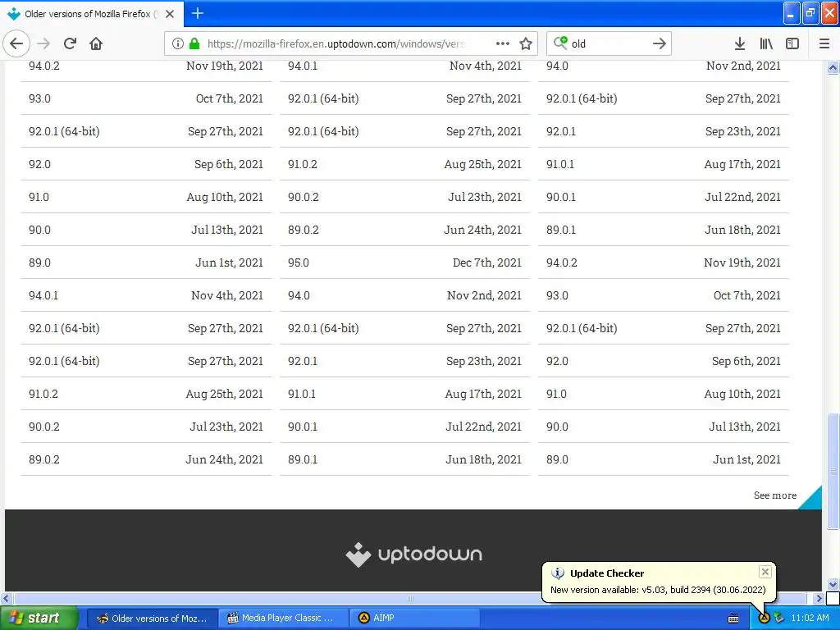Click the Update Checker info icon

pos(558,573)
